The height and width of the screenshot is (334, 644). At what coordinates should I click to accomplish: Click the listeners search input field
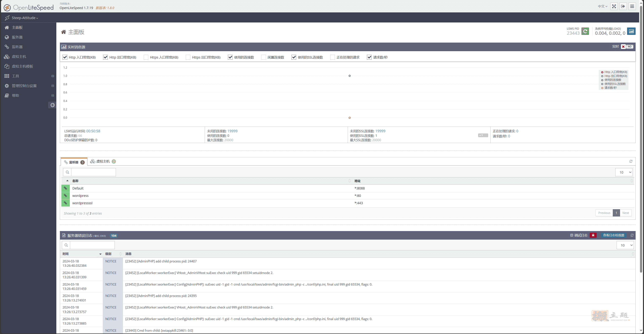tap(94, 172)
